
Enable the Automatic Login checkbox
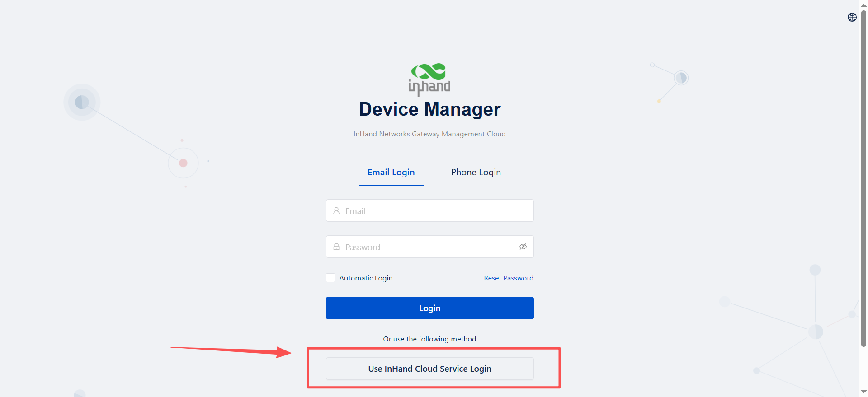[330, 278]
